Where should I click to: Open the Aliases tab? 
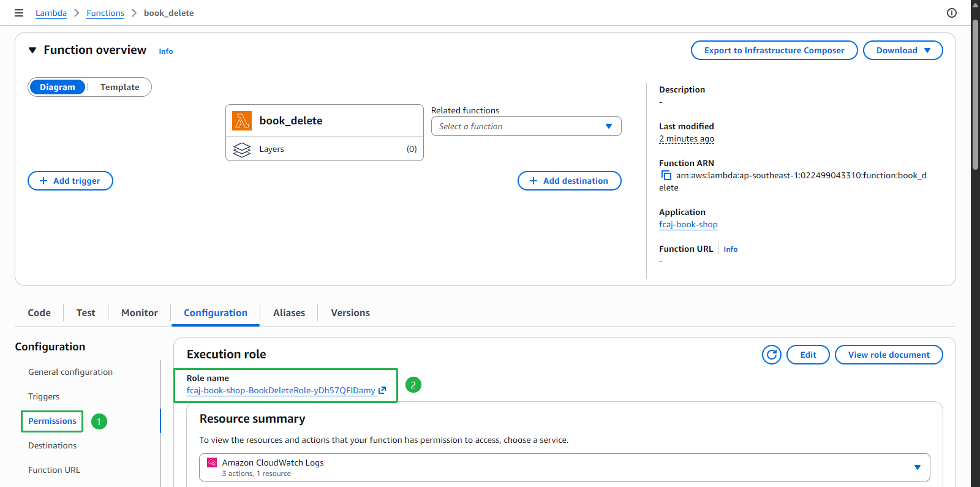coord(289,312)
